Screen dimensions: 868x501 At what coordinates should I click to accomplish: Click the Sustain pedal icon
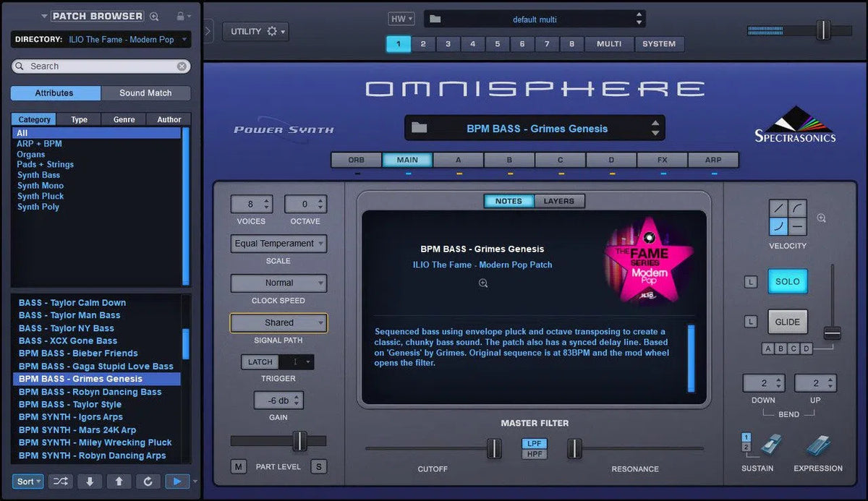(771, 445)
